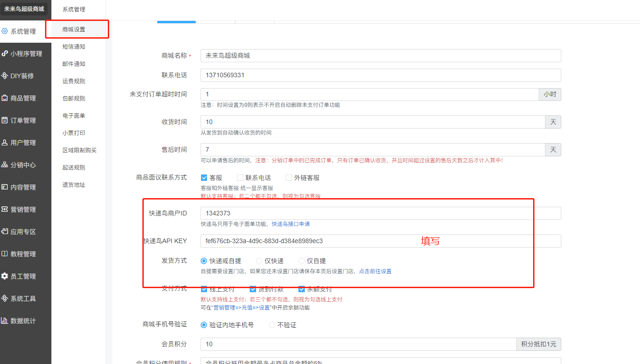This screenshot has height=364, width=640.
Task: Click the 商城名称 input field
Action: pyautogui.click(x=380, y=55)
